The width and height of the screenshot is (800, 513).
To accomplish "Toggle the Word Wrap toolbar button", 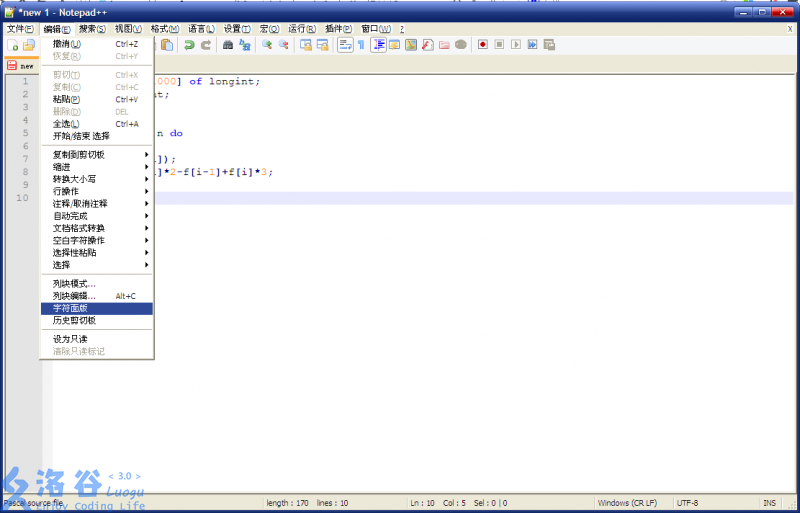I will pos(344,45).
